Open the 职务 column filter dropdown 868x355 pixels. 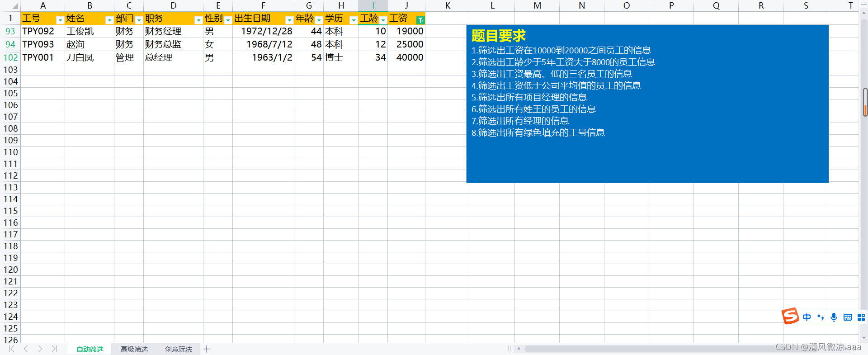click(198, 20)
